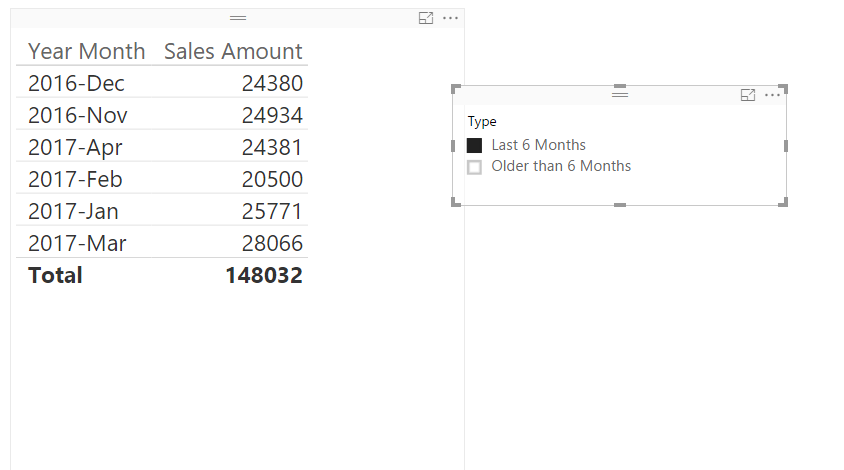This screenshot has height=470, width=844.
Task: Grab the table visual drag handle
Action: (x=238, y=18)
